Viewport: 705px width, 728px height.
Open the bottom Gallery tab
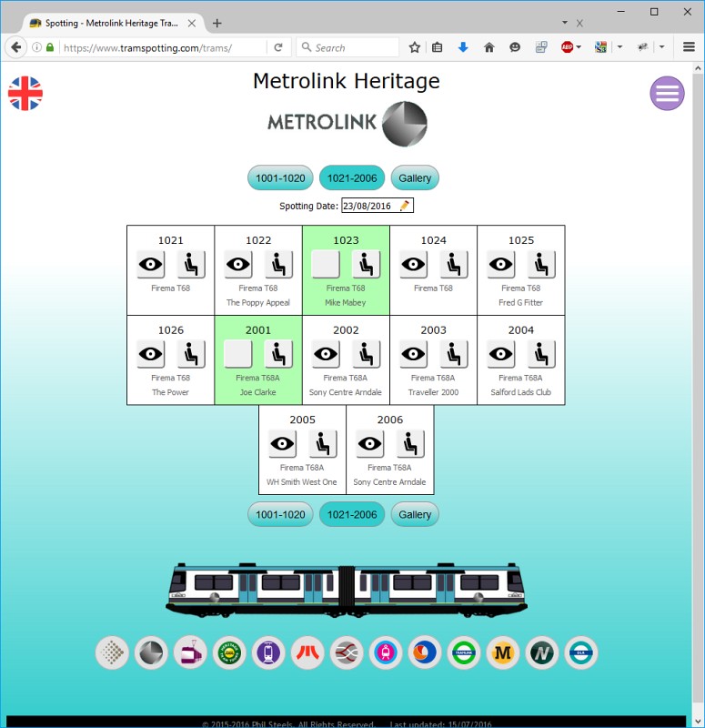pos(415,514)
